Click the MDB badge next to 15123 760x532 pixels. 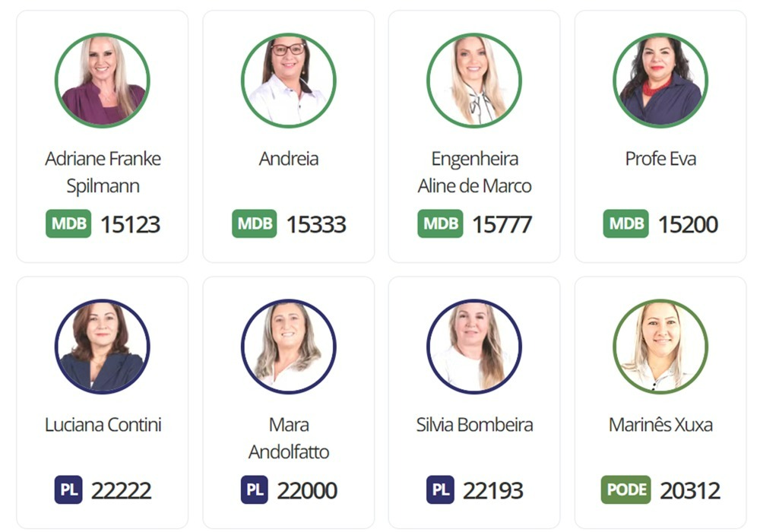click(x=68, y=223)
